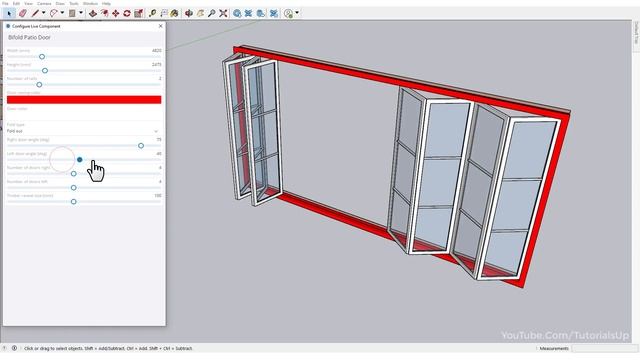Activate the Rotate tool
Image resolution: width=640 pixels, height=360 pixels.
(127, 13)
